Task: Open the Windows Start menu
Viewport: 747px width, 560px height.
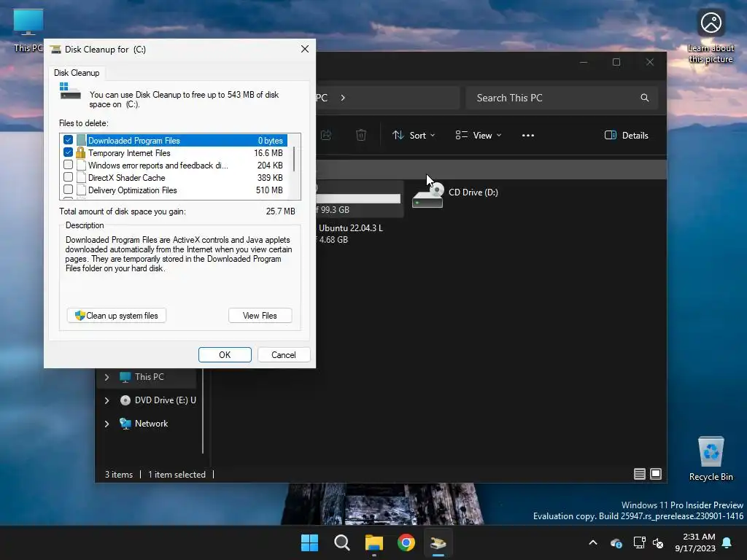Action: coord(309,542)
